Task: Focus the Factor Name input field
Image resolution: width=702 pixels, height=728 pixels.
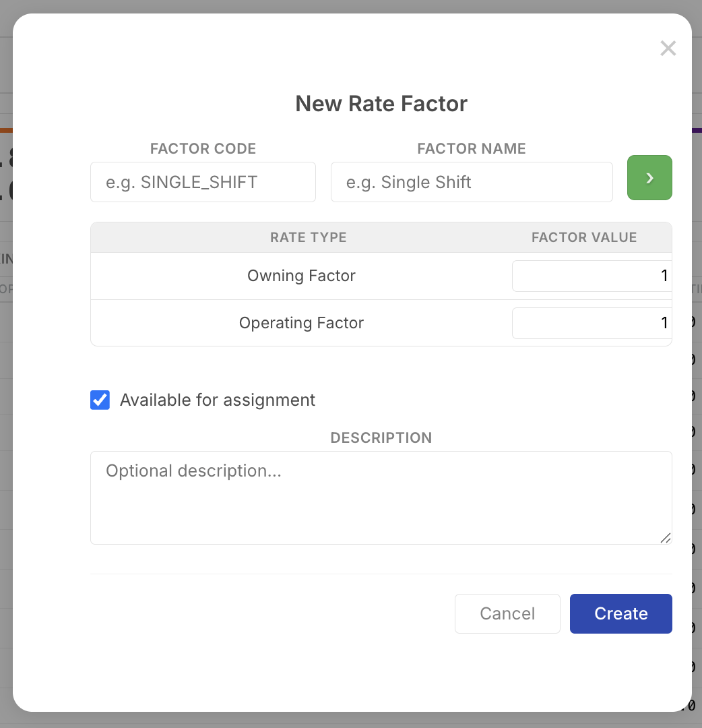Action: (x=471, y=182)
